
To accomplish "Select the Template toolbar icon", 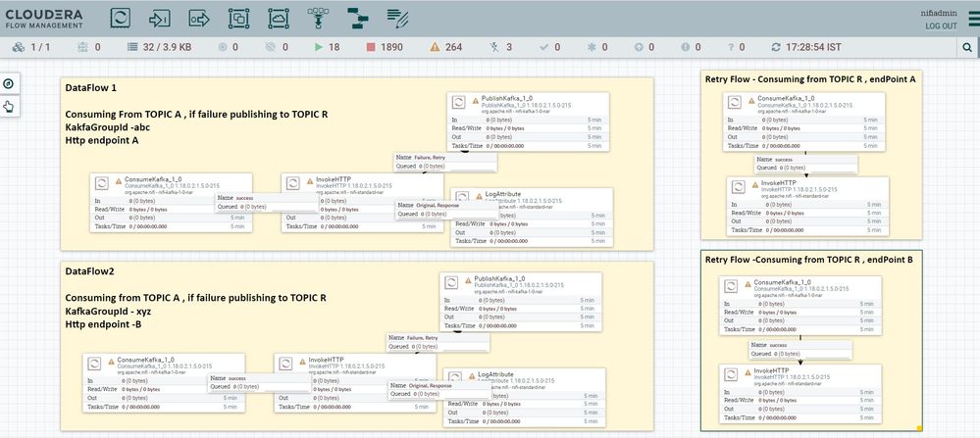I will [357, 18].
